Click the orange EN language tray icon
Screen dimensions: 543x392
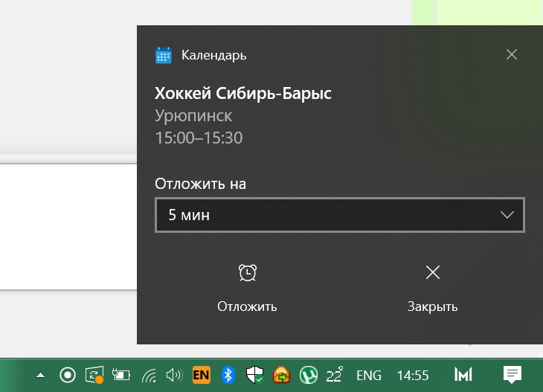point(201,375)
